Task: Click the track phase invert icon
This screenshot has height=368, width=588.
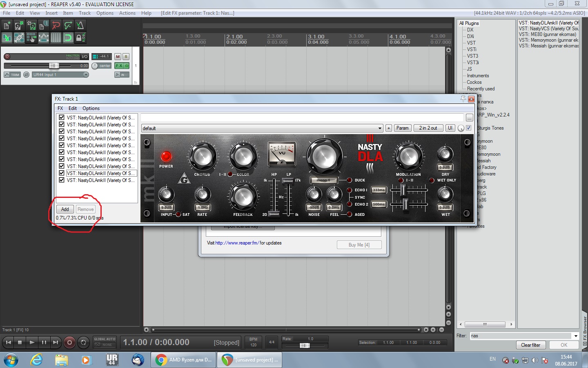Action: pyautogui.click(x=27, y=75)
